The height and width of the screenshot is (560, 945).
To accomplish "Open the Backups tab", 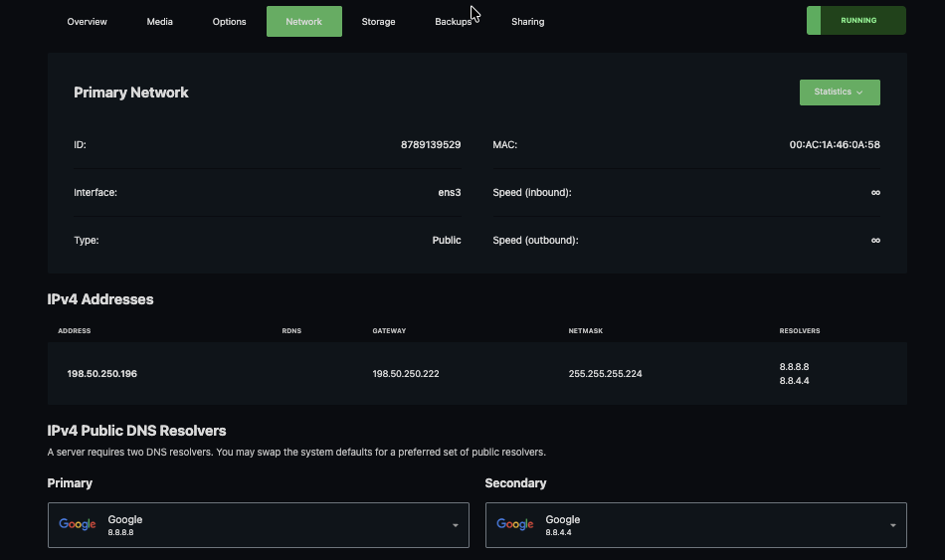I will (x=454, y=22).
